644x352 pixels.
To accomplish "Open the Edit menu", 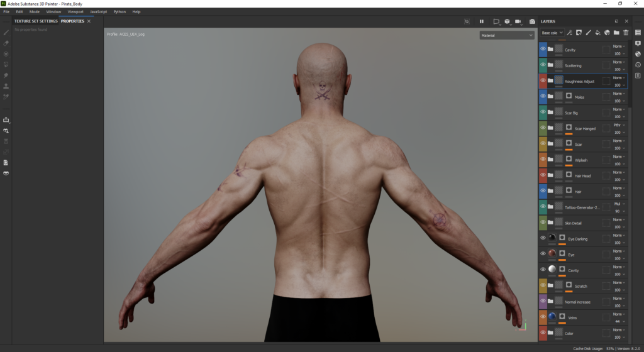I will coord(19,12).
